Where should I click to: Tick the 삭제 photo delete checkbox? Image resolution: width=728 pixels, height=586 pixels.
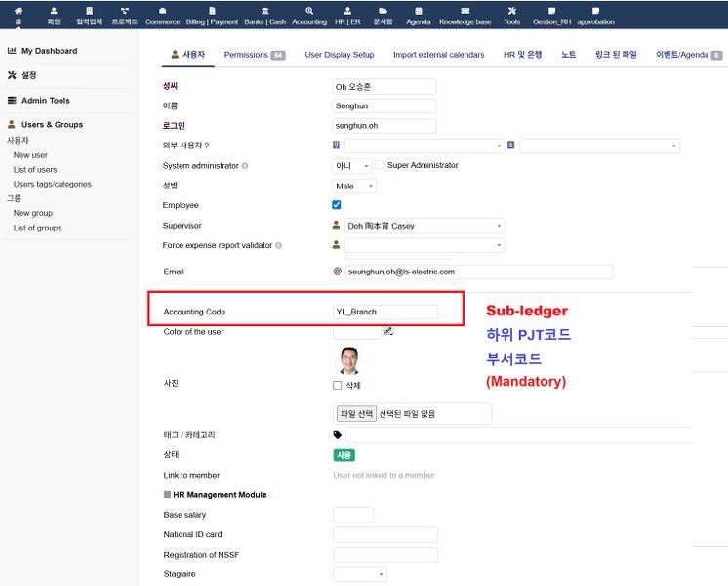[x=338, y=385]
